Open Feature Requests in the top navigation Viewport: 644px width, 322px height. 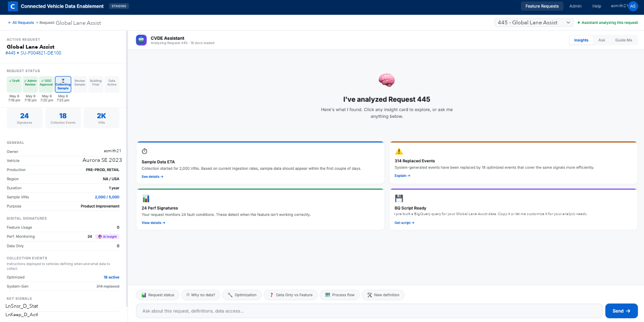[x=542, y=6]
